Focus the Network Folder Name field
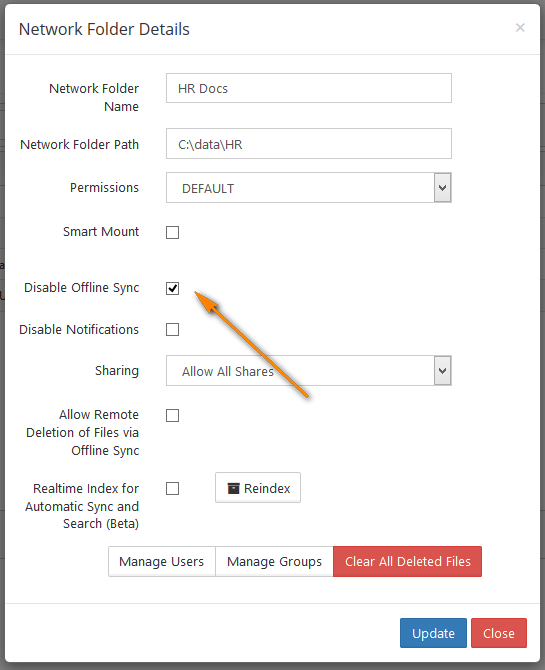 [309, 88]
